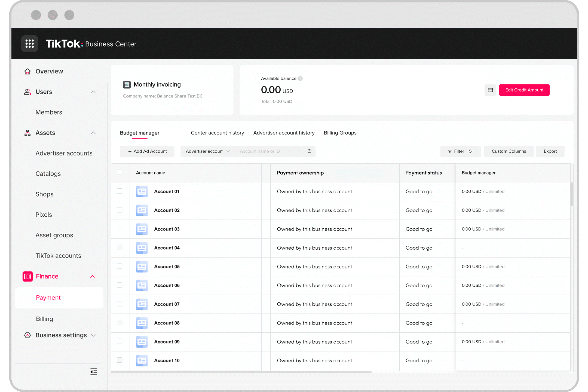This screenshot has width=588, height=392.
Task: Click the Available balance help icon
Action: click(301, 78)
